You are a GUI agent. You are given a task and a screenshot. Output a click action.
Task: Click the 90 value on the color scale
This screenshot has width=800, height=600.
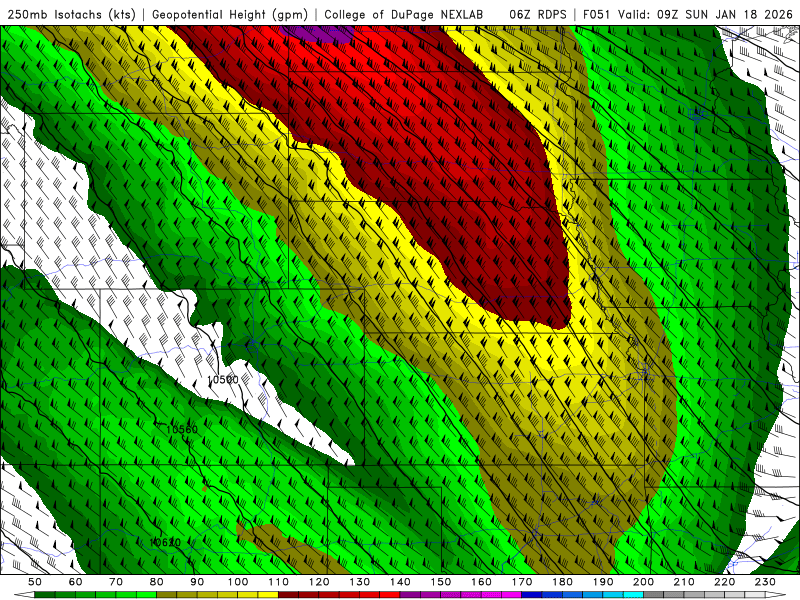point(197,582)
